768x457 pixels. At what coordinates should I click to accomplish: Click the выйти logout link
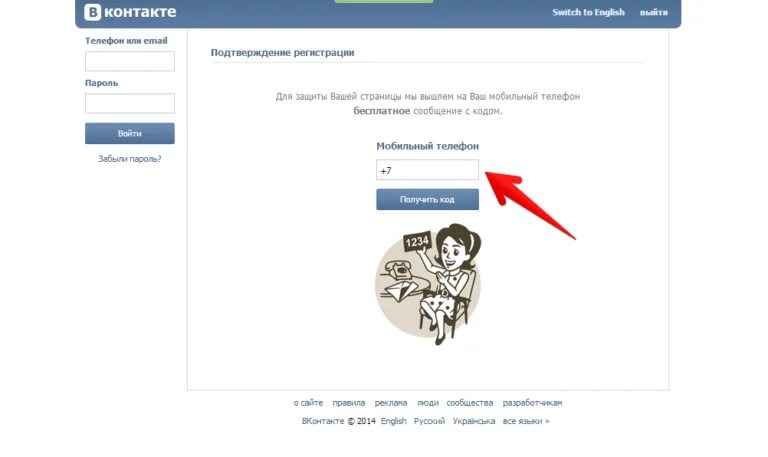[x=653, y=12]
